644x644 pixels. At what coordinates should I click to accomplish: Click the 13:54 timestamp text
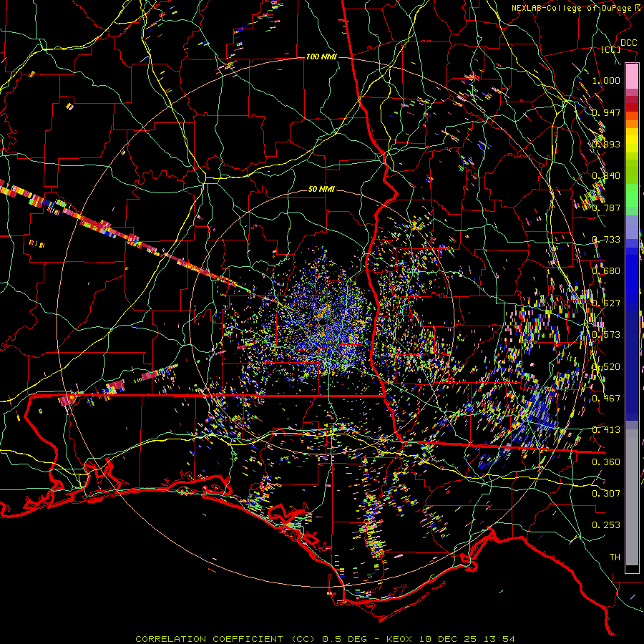(x=499, y=639)
